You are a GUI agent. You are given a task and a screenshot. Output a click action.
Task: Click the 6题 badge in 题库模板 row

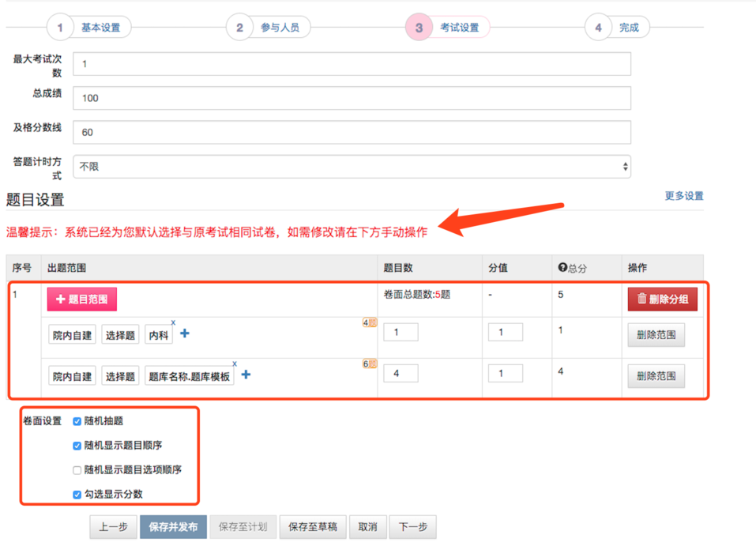tap(370, 364)
